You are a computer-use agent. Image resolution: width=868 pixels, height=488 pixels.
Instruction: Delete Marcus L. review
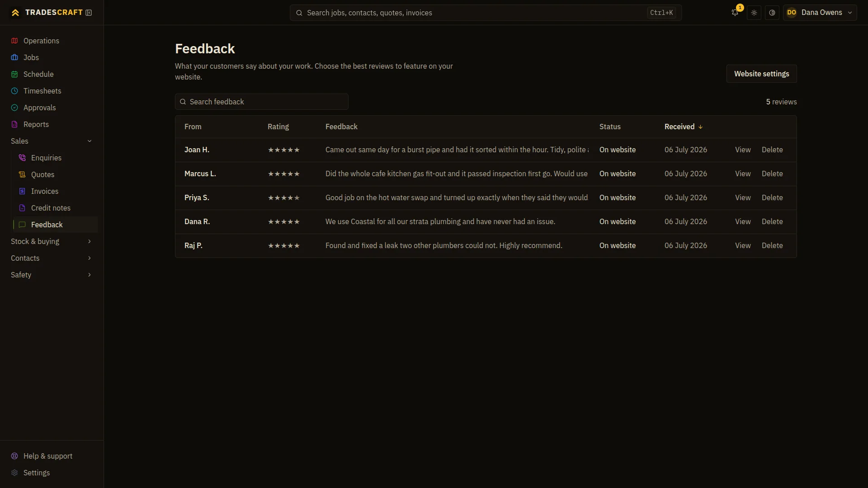[x=772, y=174]
